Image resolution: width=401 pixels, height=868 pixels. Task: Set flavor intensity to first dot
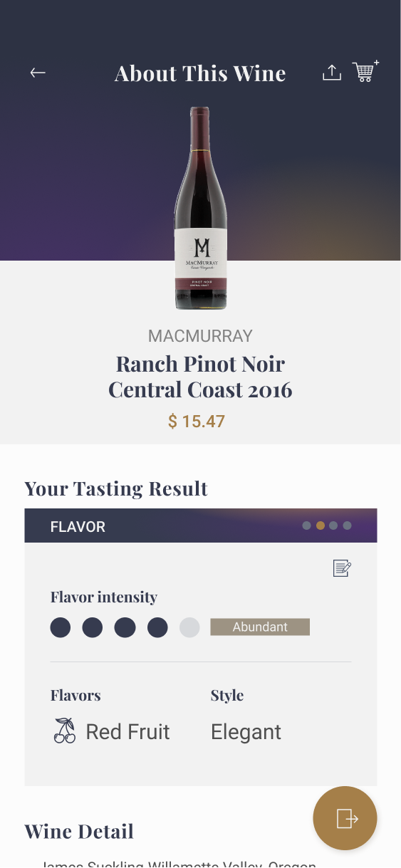pos(61,627)
